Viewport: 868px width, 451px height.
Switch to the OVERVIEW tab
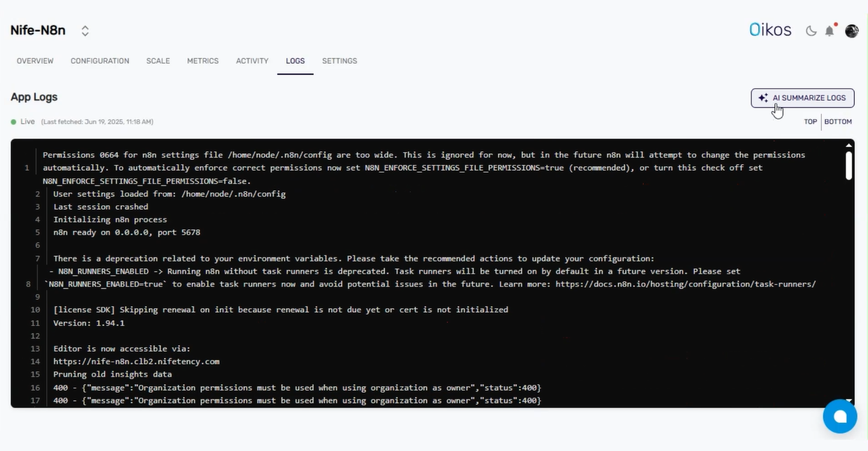(34, 61)
